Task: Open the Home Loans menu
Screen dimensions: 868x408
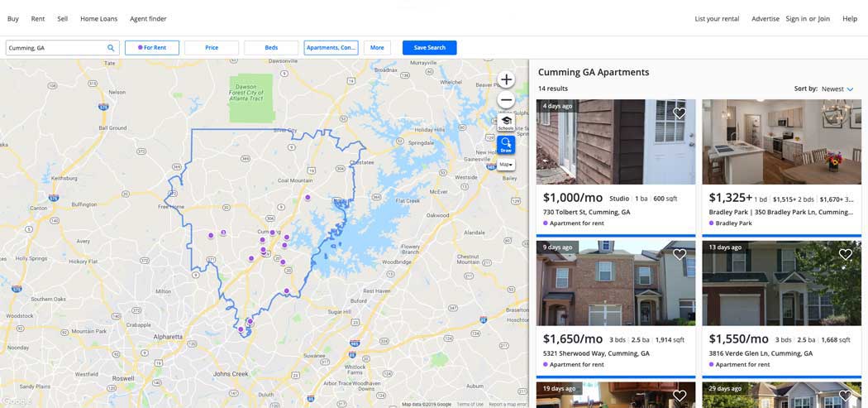Action: click(99, 19)
